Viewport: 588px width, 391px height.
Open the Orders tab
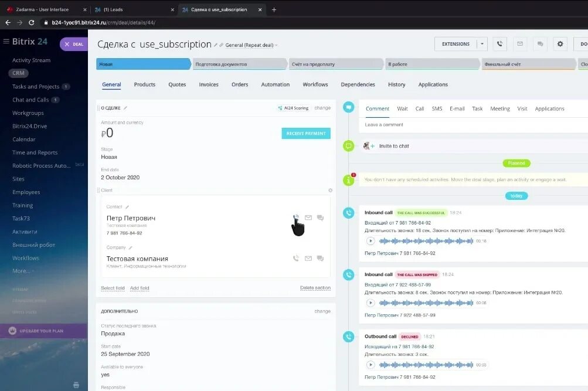coord(240,84)
